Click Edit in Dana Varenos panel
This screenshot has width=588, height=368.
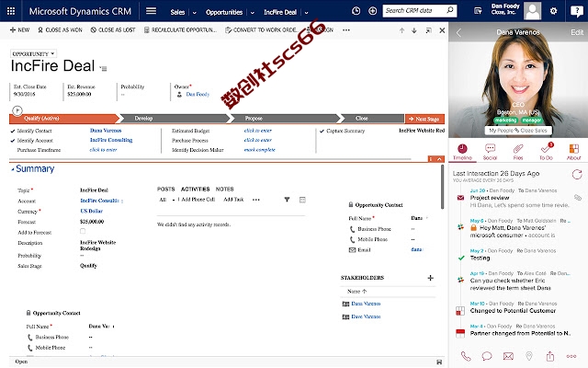pyautogui.click(x=577, y=32)
